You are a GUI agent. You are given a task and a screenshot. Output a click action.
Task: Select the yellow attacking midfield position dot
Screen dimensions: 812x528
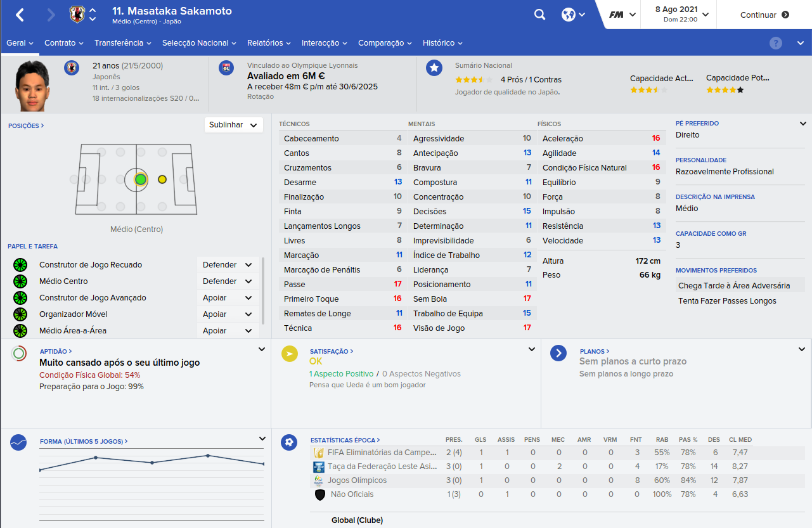(162, 179)
